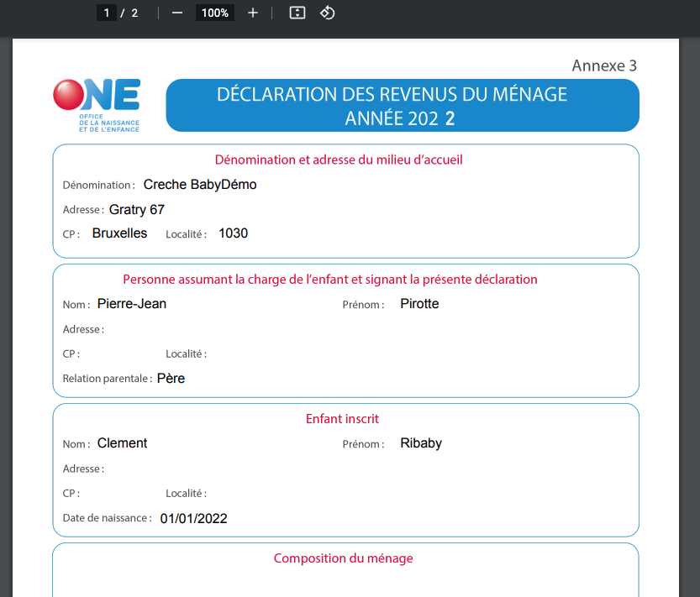Click the fit to page icon
This screenshot has height=597, width=700.
[x=297, y=13]
